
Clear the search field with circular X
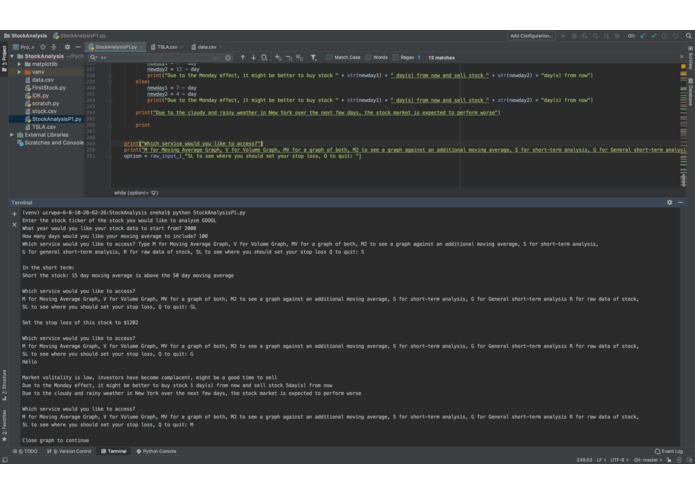pos(228,58)
